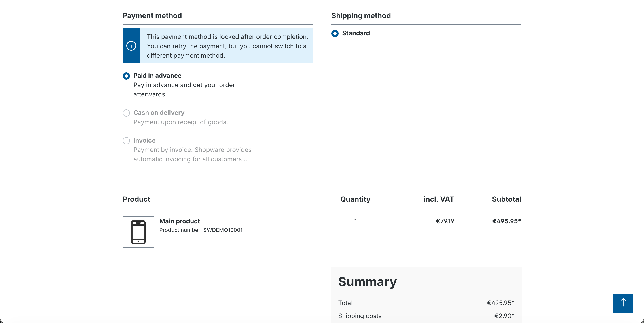Screen dimensions: 644x323
Task: Click the Standard shipping label
Action: point(356,33)
